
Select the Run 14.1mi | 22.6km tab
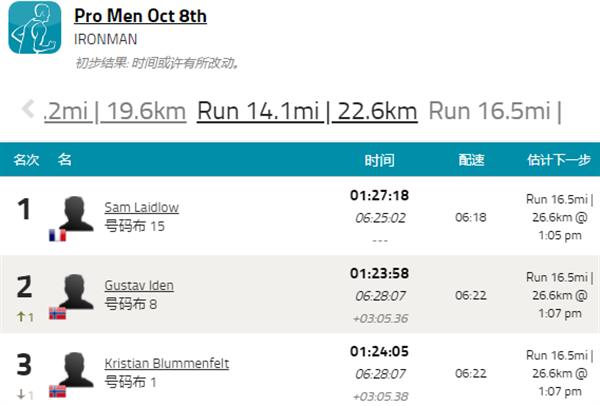pyautogui.click(x=306, y=111)
